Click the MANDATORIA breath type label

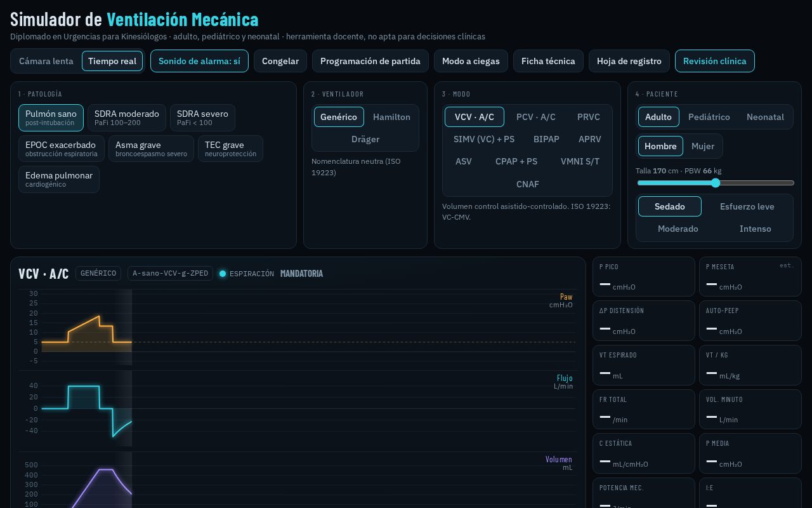coord(301,274)
